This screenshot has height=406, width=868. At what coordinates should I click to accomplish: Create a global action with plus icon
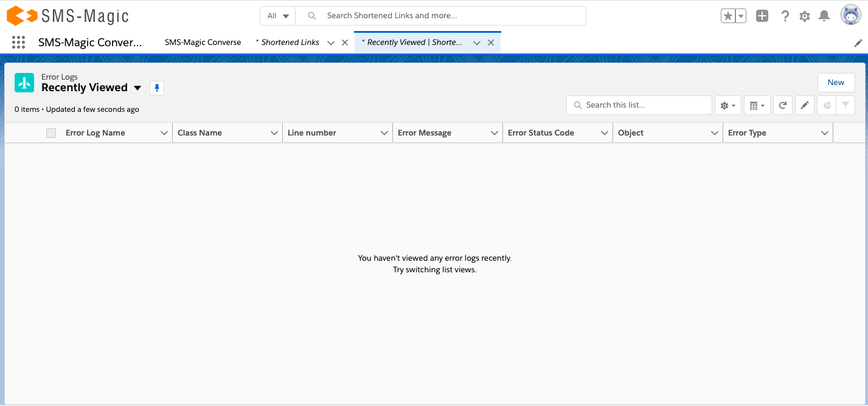tap(762, 16)
